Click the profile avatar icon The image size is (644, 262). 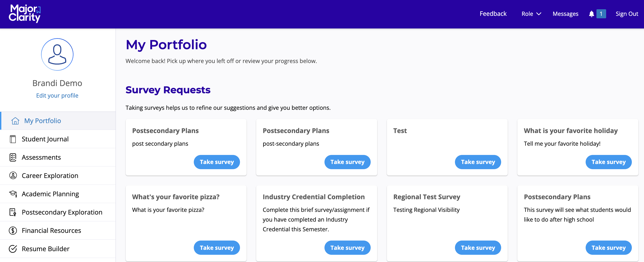click(x=57, y=54)
